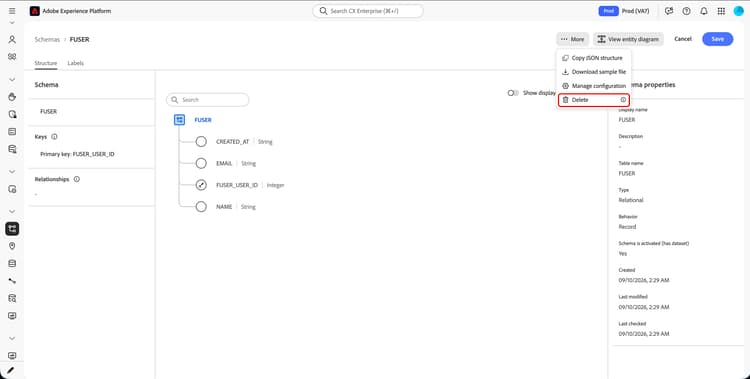The height and width of the screenshot is (379, 750).
Task: Open the apps grid switcher
Action: click(721, 11)
